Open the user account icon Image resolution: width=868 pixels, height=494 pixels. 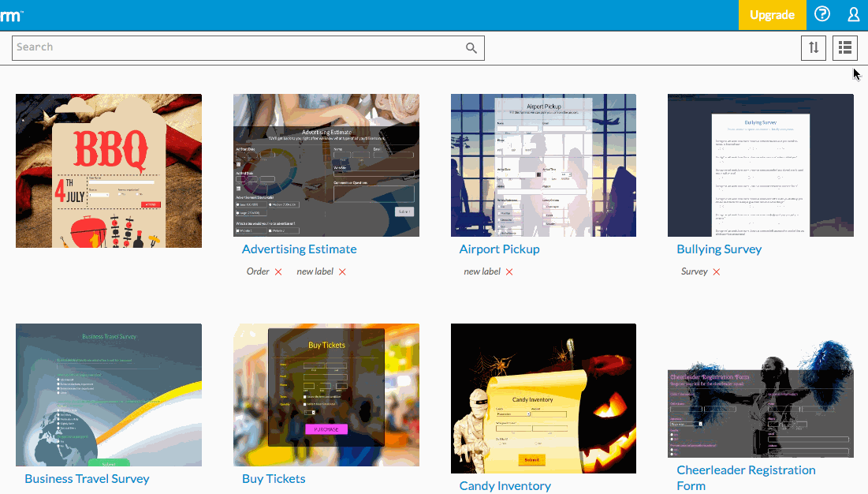coord(854,14)
